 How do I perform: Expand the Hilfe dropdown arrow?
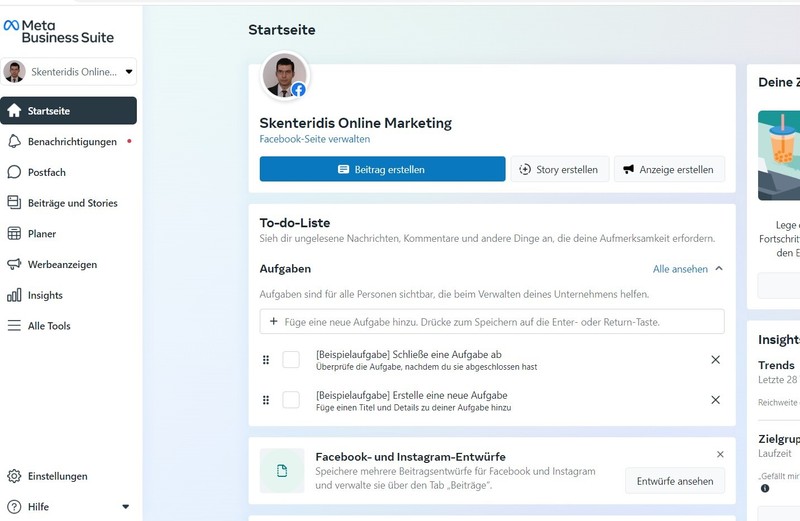tap(126, 507)
